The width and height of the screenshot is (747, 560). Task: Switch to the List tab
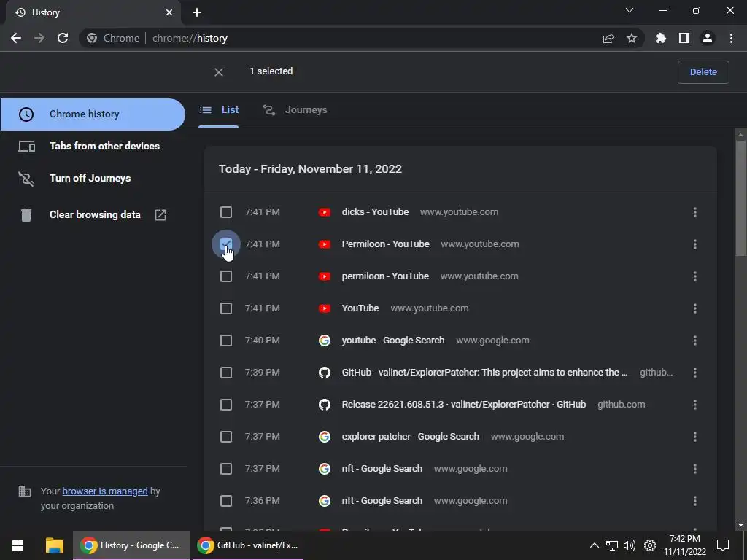(x=219, y=110)
